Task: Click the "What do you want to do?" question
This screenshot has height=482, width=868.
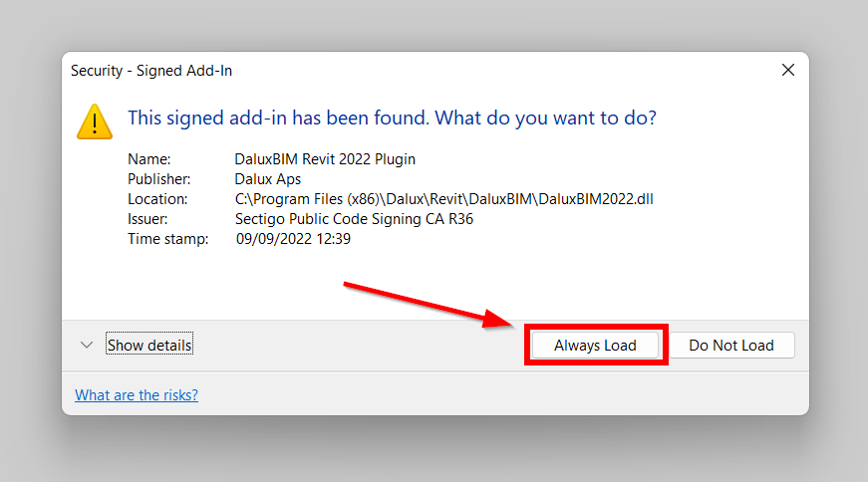Action: pos(545,118)
